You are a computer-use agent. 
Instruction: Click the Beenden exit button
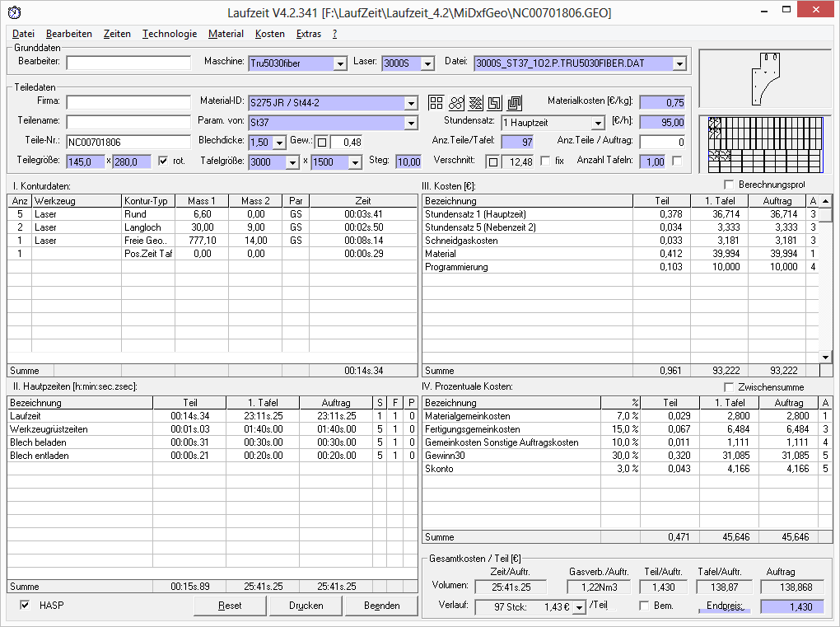point(381,606)
